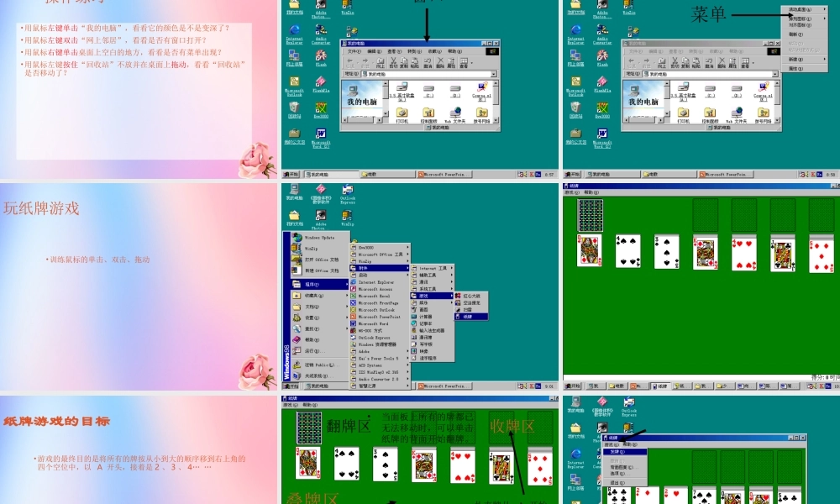Open Windows 资源管理器 from programs submenu
The image size is (840, 504).
(x=380, y=344)
